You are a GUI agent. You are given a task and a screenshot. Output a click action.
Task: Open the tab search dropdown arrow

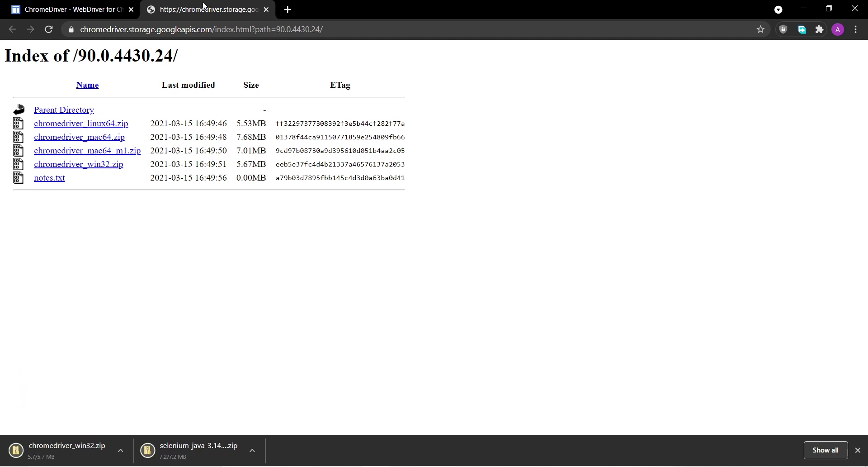tap(778, 10)
